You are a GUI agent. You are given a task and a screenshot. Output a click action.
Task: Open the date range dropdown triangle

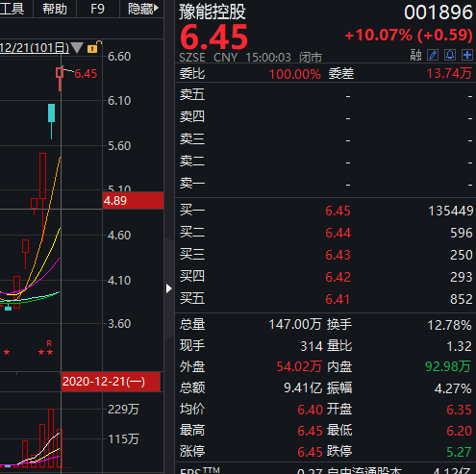(x=77, y=48)
